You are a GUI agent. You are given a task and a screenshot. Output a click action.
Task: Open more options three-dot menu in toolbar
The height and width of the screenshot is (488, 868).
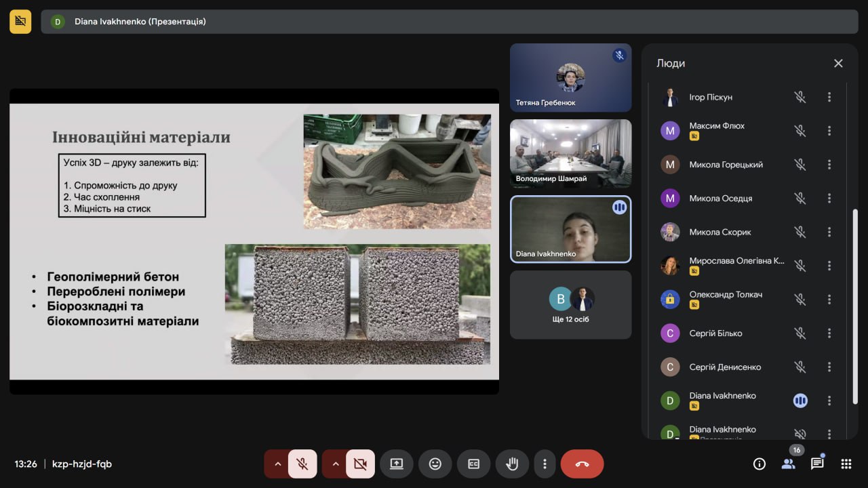(x=545, y=464)
